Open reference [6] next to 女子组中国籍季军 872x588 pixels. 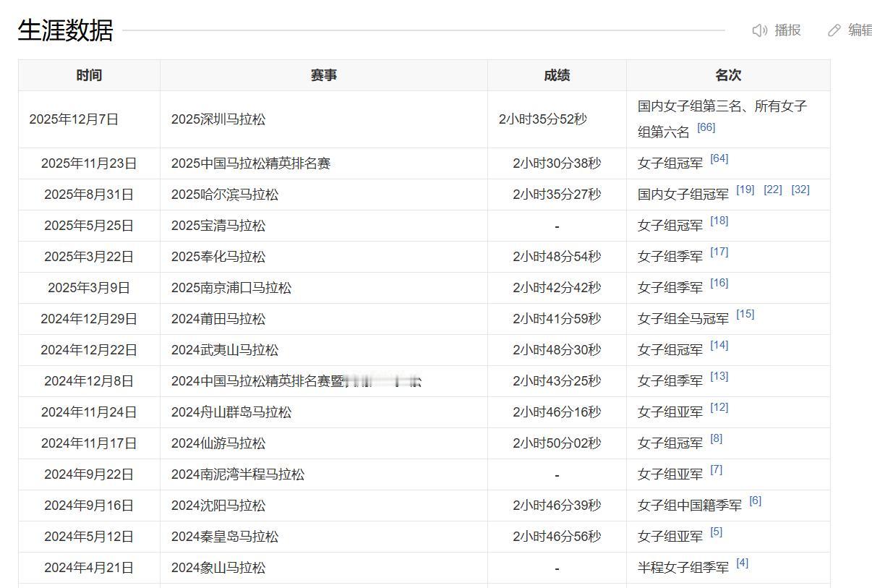point(756,500)
